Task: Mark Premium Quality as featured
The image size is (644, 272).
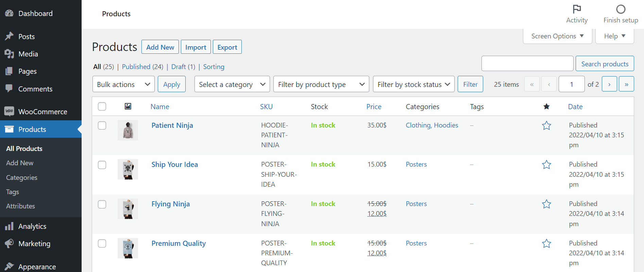Action: click(x=546, y=243)
